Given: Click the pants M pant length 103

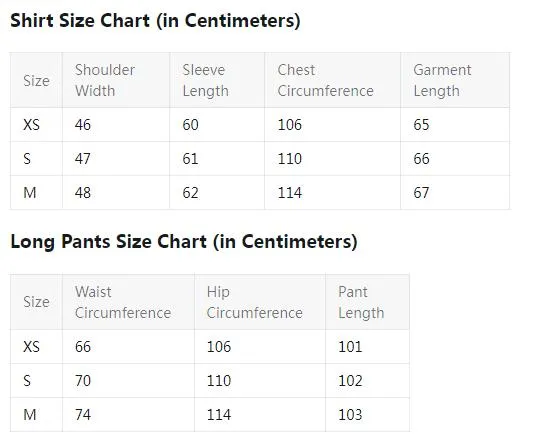Looking at the screenshot, I should 350,415.
